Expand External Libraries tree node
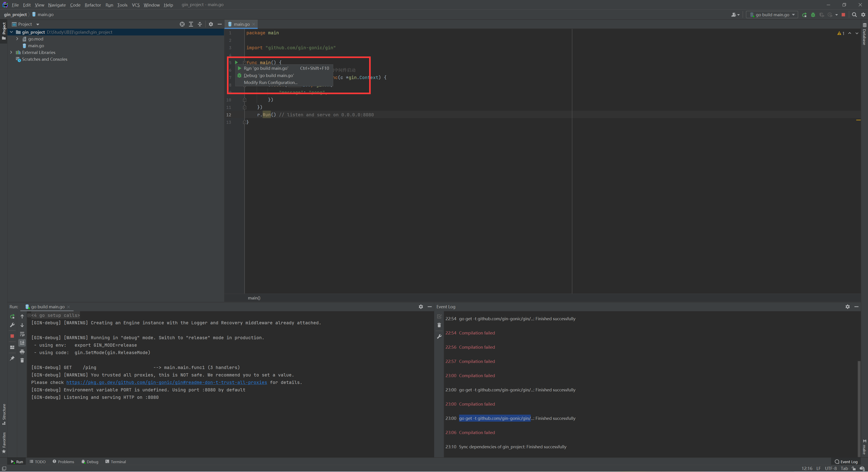The image size is (868, 472). (11, 53)
